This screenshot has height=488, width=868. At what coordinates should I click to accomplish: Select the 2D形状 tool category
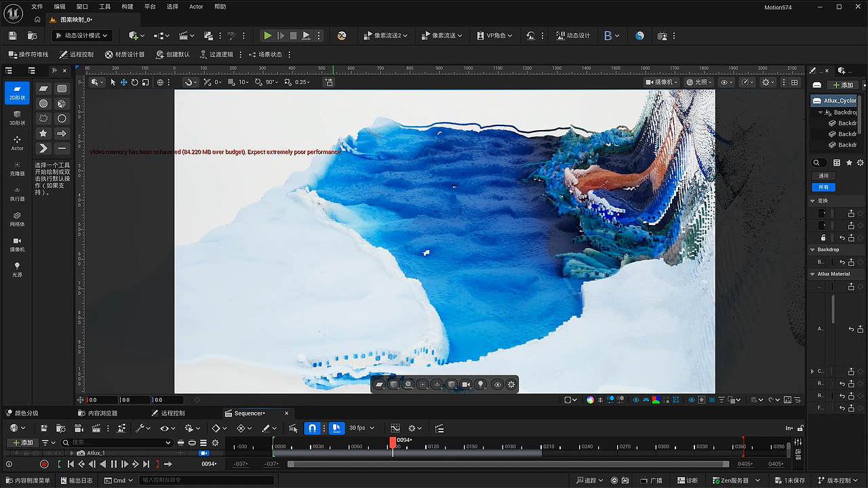17,92
